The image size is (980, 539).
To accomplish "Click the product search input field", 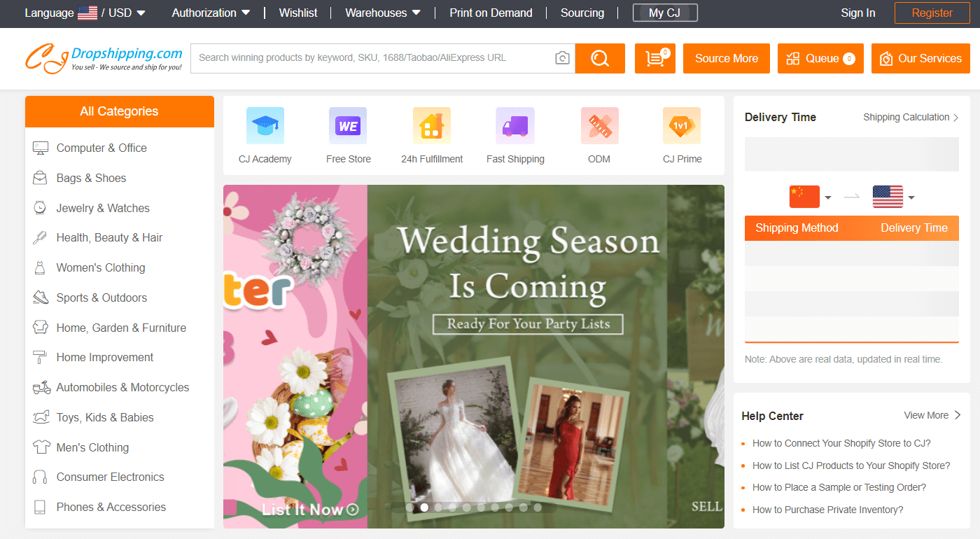I will [x=371, y=58].
